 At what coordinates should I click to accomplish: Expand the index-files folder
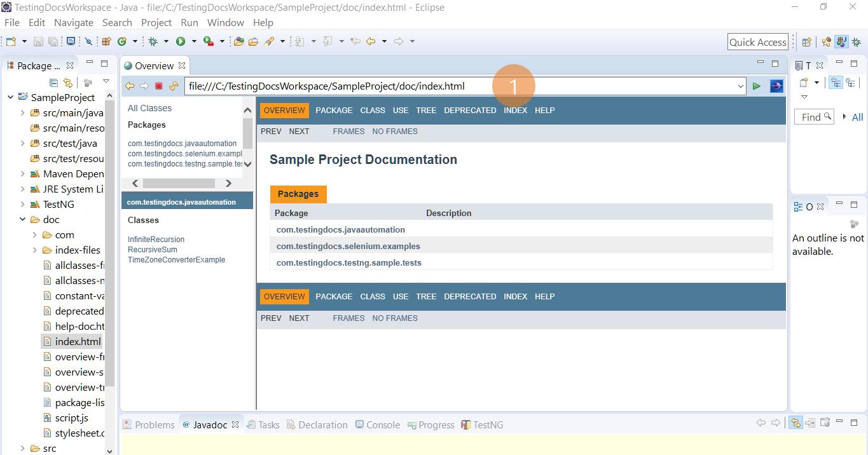[34, 250]
